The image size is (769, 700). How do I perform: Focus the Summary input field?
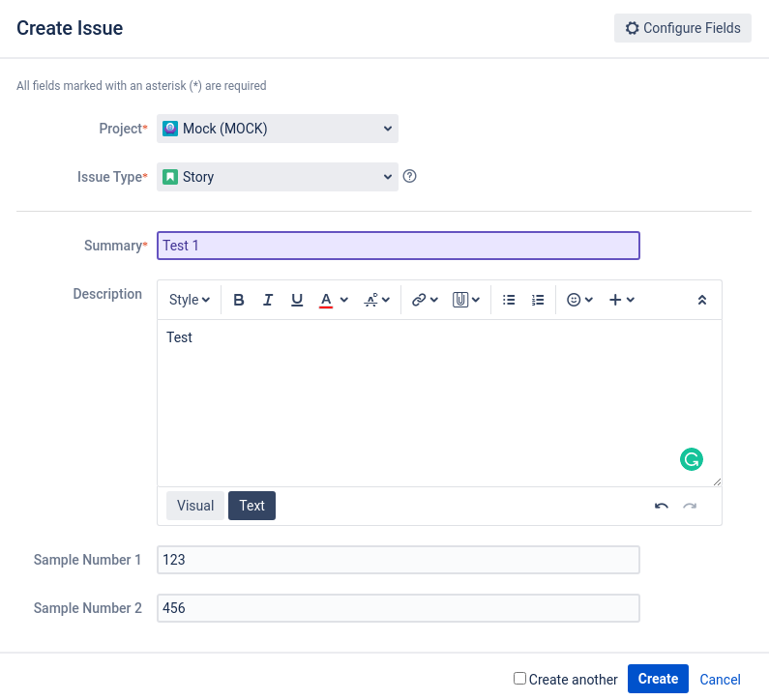[x=399, y=246]
